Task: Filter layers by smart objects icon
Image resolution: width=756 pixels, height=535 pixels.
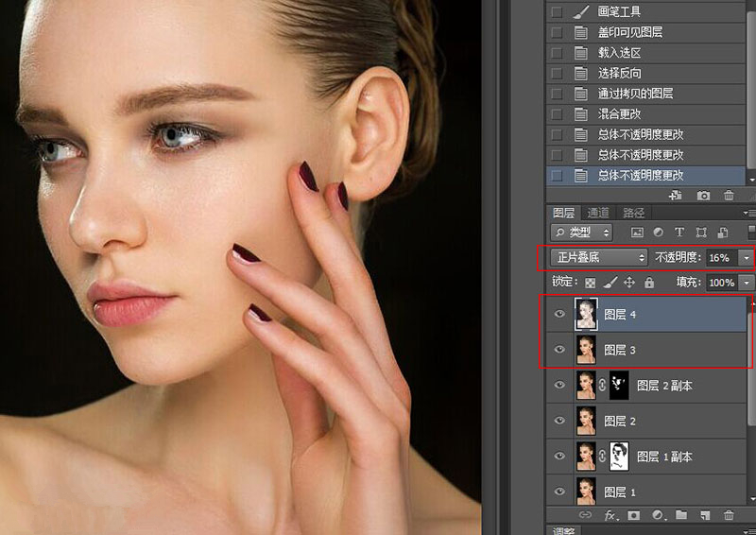Action: [x=723, y=233]
